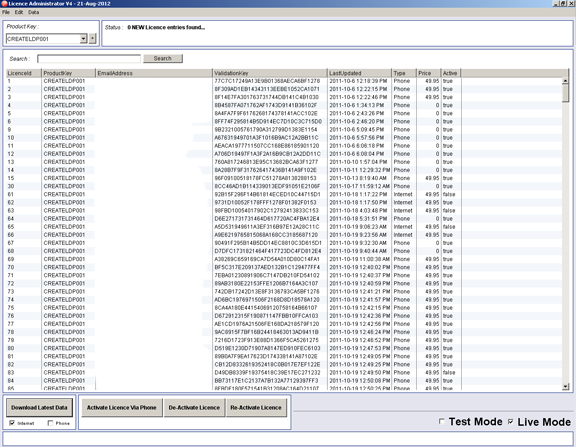This screenshot has width=576, height=447.
Task: Click the small button beside Product Key dropdown
Action: pos(93,39)
